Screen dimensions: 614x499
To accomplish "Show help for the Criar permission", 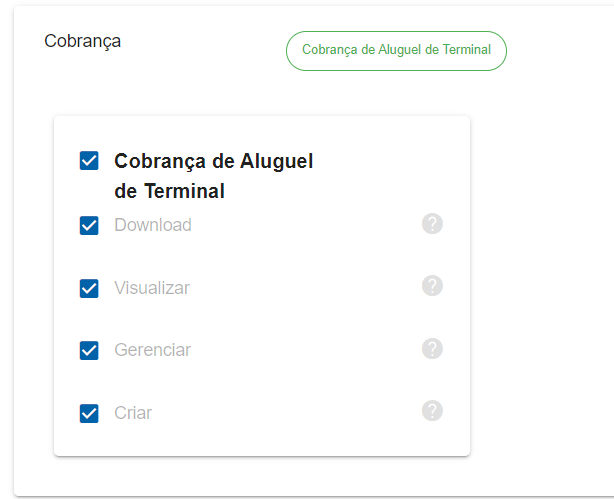I will pos(432,410).
